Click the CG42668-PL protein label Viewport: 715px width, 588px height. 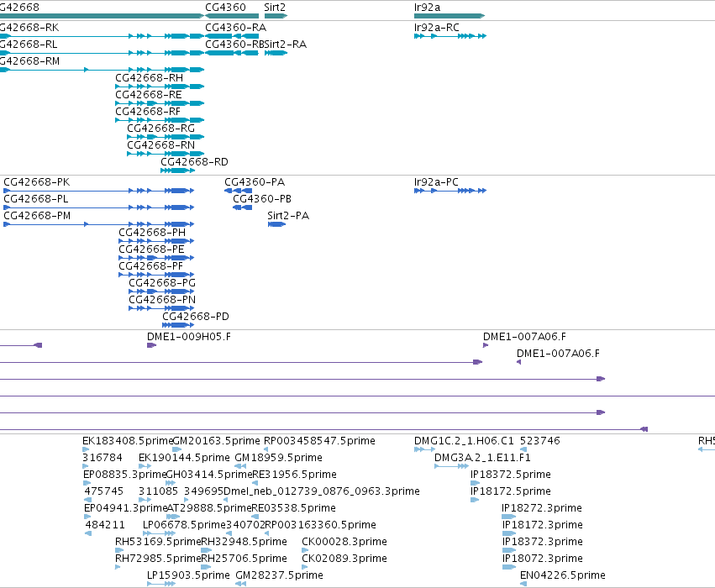click(36, 199)
